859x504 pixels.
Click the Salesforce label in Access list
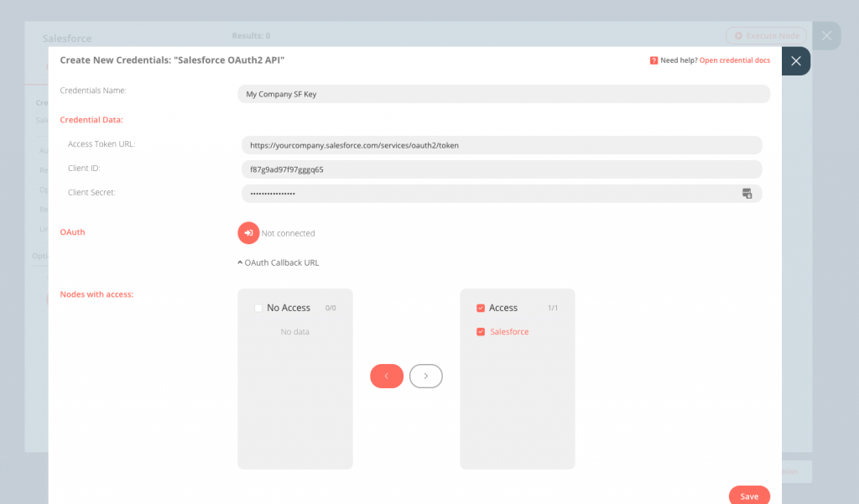[x=509, y=332]
